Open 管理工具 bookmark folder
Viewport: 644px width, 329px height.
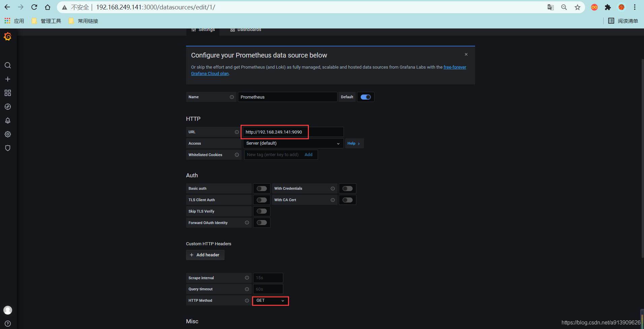(x=46, y=21)
